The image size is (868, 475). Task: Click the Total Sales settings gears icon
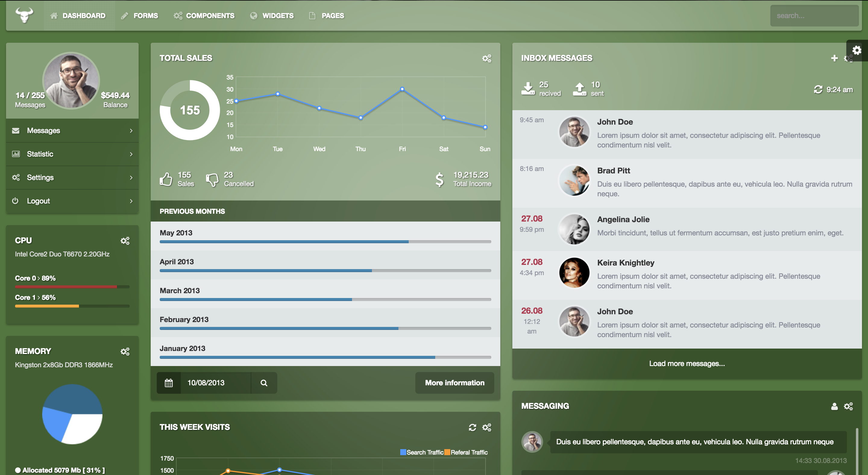click(x=486, y=58)
